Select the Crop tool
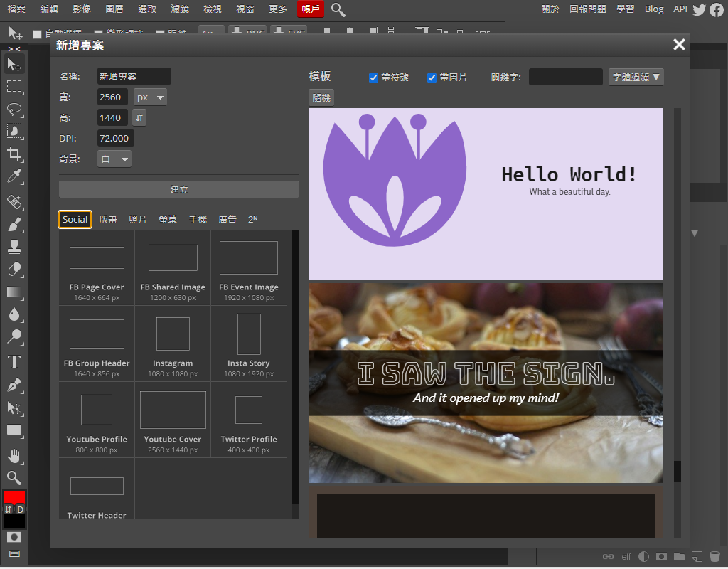Viewport: 728px width, 569px height. [x=14, y=154]
